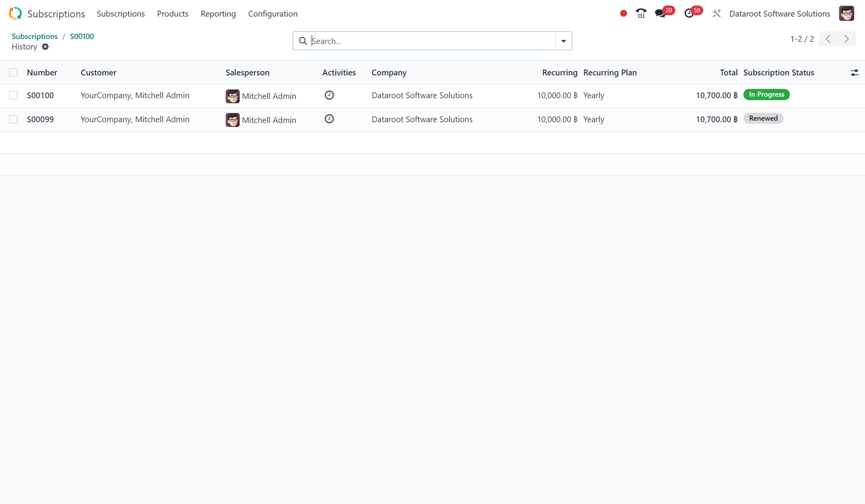The image size is (865, 504).
Task: Open the Mitchell Admin user avatar menu
Action: click(847, 14)
